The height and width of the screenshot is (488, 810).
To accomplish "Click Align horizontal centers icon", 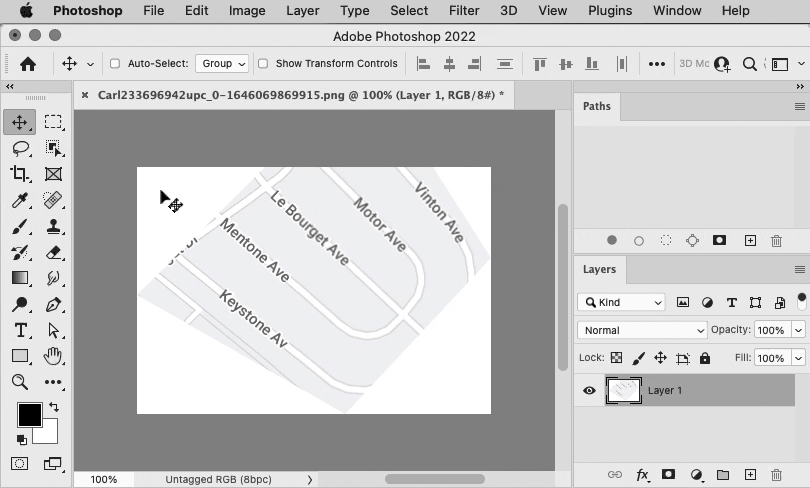I will [x=449, y=64].
